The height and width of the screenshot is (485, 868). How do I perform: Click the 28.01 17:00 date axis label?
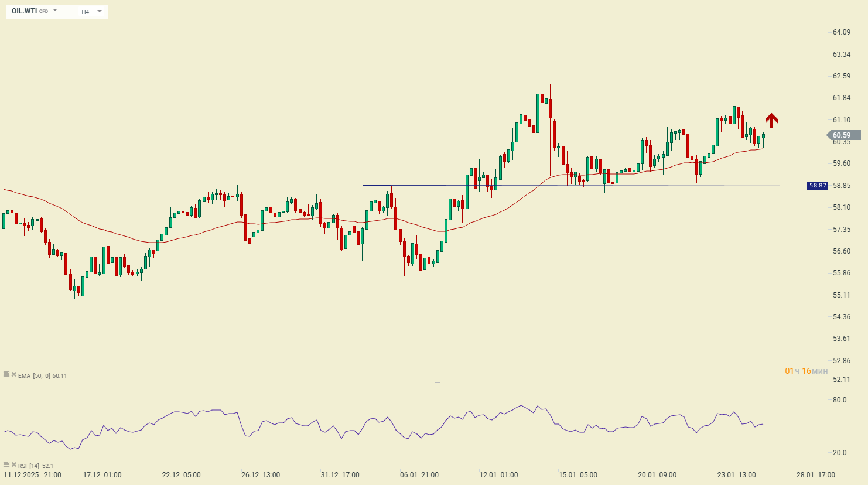coord(816,475)
